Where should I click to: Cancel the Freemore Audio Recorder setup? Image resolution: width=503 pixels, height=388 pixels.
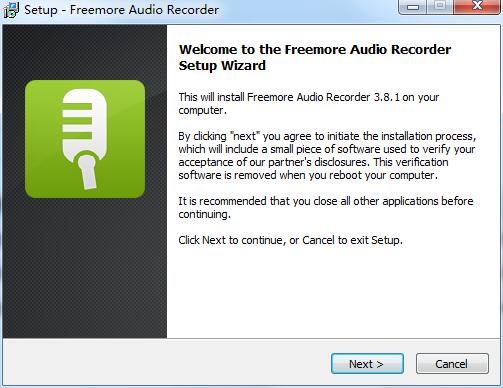click(452, 364)
